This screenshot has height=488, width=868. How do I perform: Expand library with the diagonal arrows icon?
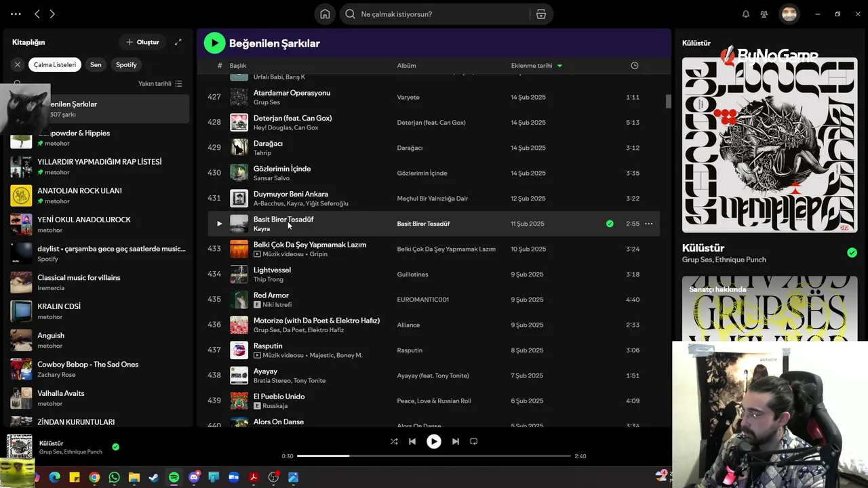(178, 42)
